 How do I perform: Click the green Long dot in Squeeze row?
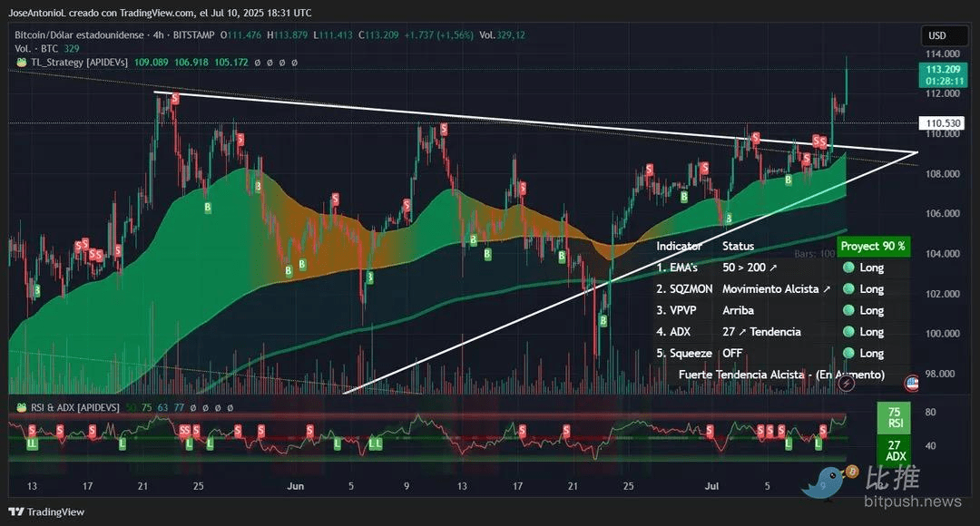pos(848,353)
